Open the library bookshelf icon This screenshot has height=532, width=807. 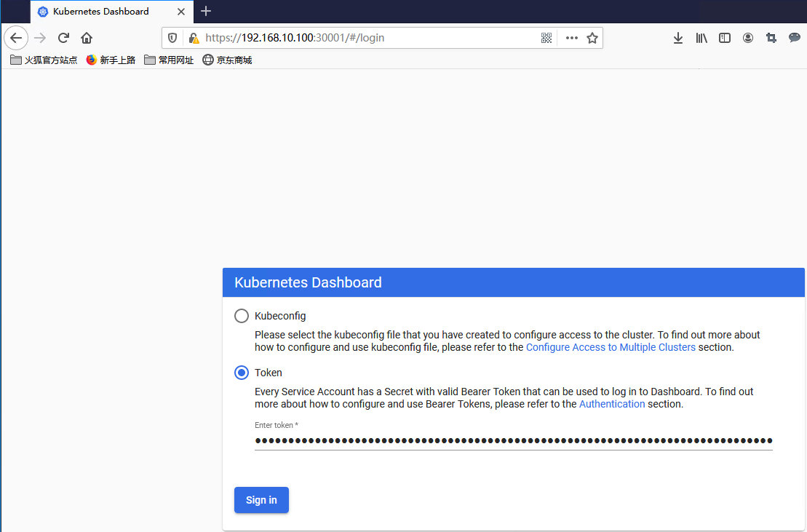pyautogui.click(x=701, y=38)
